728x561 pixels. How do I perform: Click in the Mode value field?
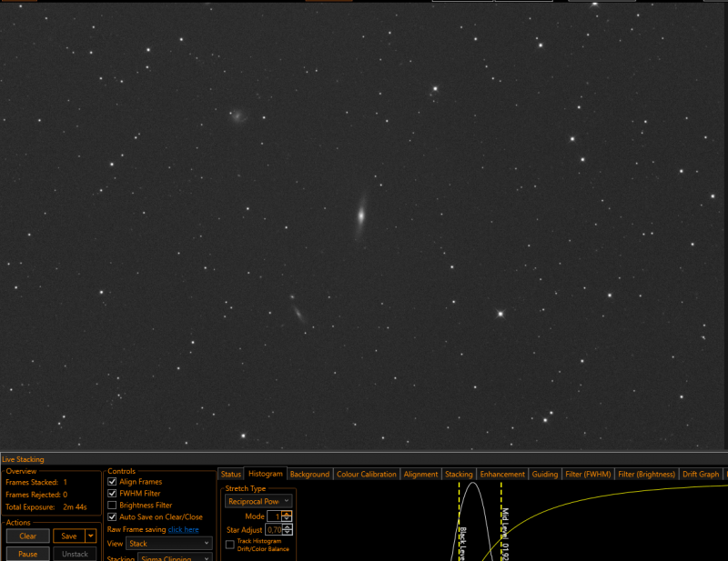275,516
